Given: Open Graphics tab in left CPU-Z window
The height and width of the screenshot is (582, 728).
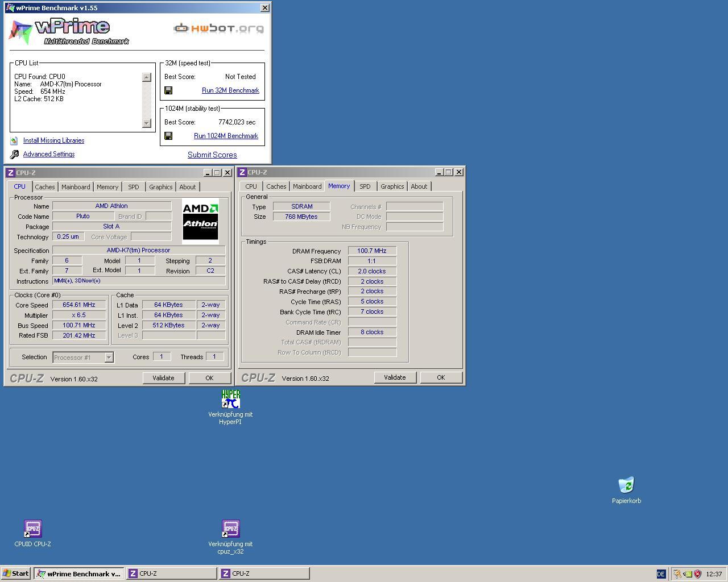Looking at the screenshot, I should coord(160,186).
